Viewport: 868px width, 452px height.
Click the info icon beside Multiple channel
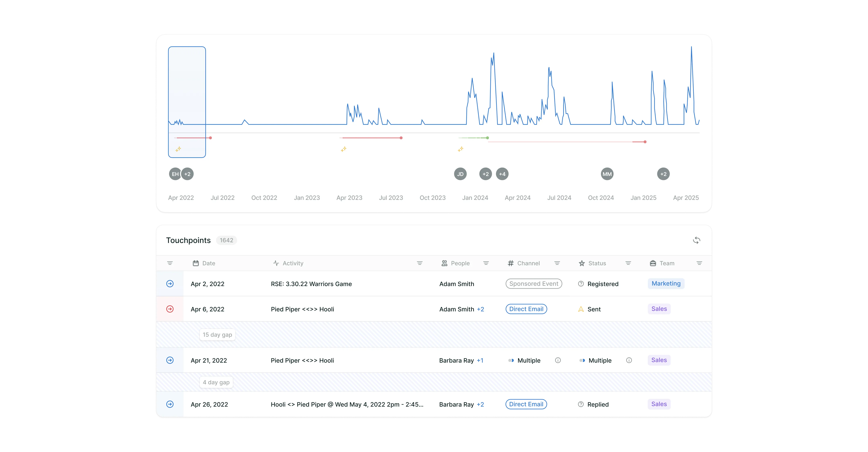click(558, 360)
